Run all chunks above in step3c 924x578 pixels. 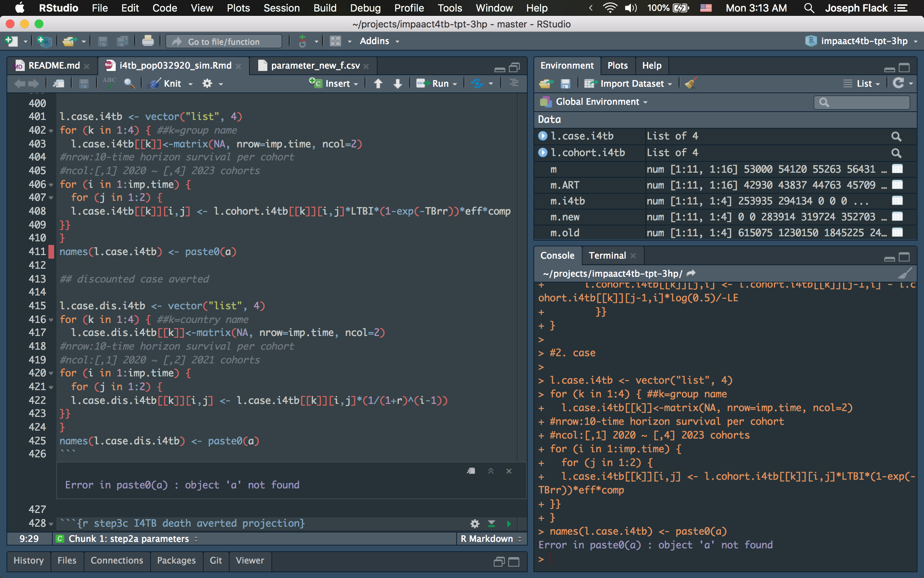coord(491,523)
